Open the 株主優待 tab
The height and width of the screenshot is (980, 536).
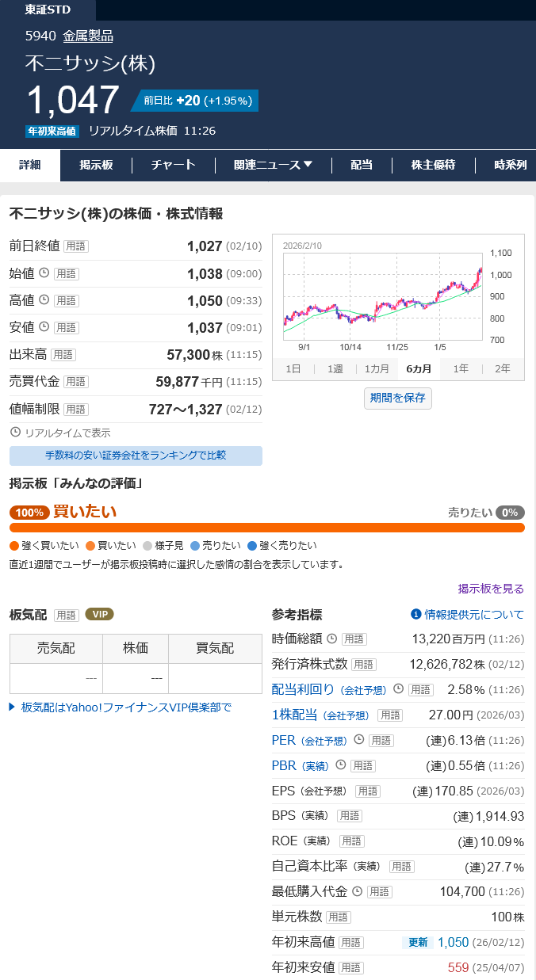tap(433, 165)
